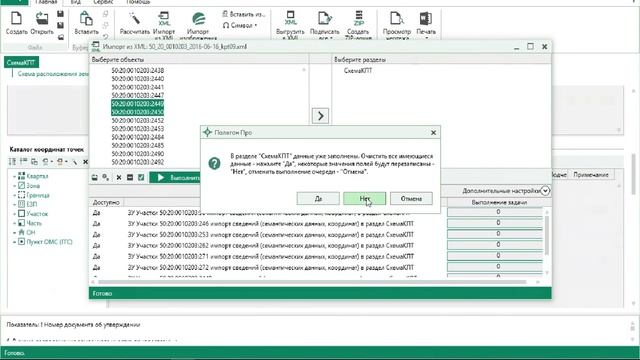
Task: Click the Доступно column header
Action: pos(106,202)
